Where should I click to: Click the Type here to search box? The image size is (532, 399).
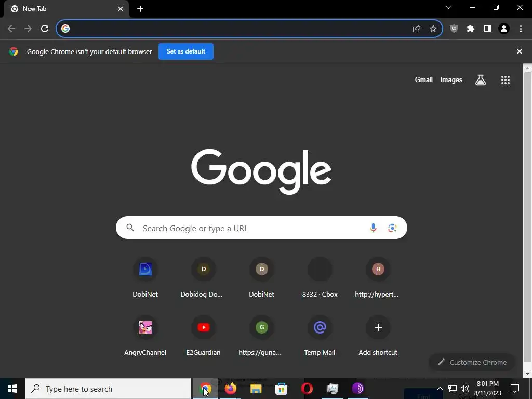[108, 389]
